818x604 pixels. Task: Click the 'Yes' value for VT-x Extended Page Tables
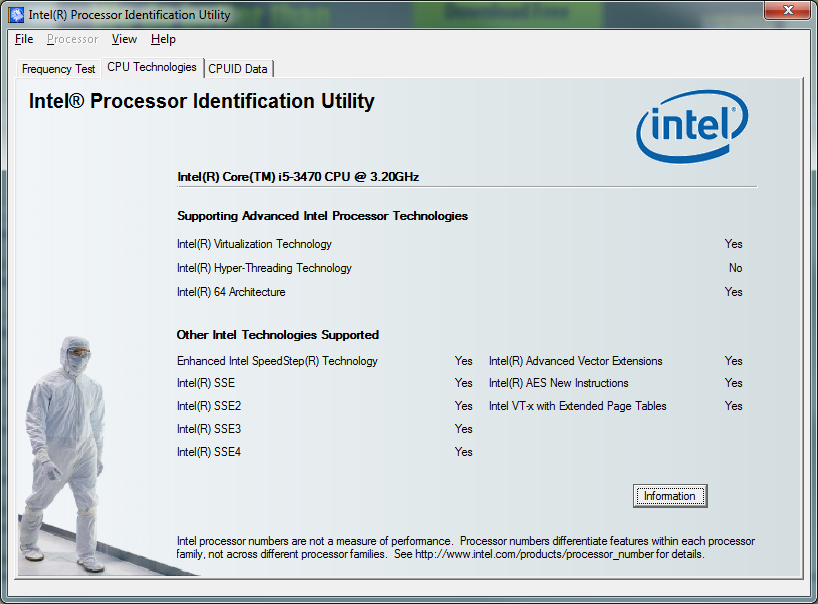[x=733, y=406]
